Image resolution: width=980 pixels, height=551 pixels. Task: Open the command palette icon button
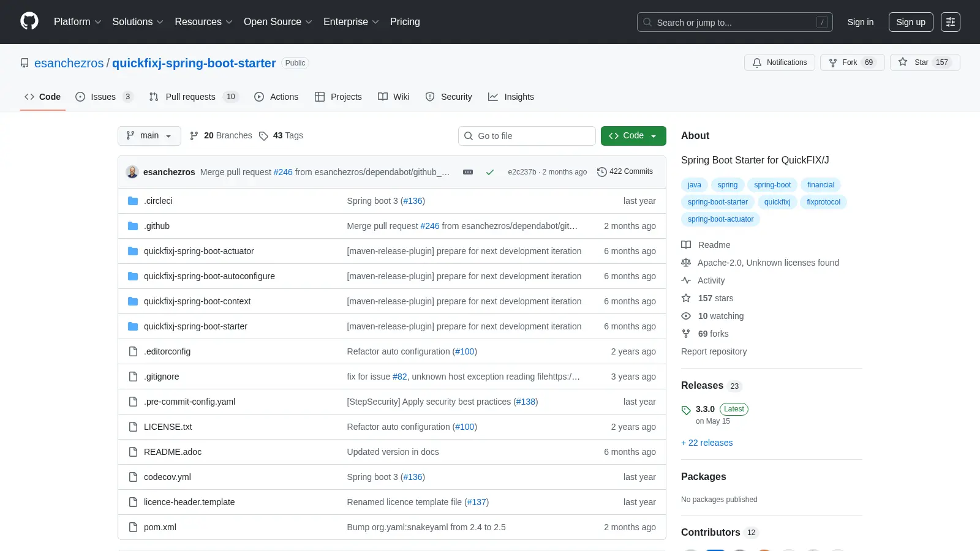951,22
